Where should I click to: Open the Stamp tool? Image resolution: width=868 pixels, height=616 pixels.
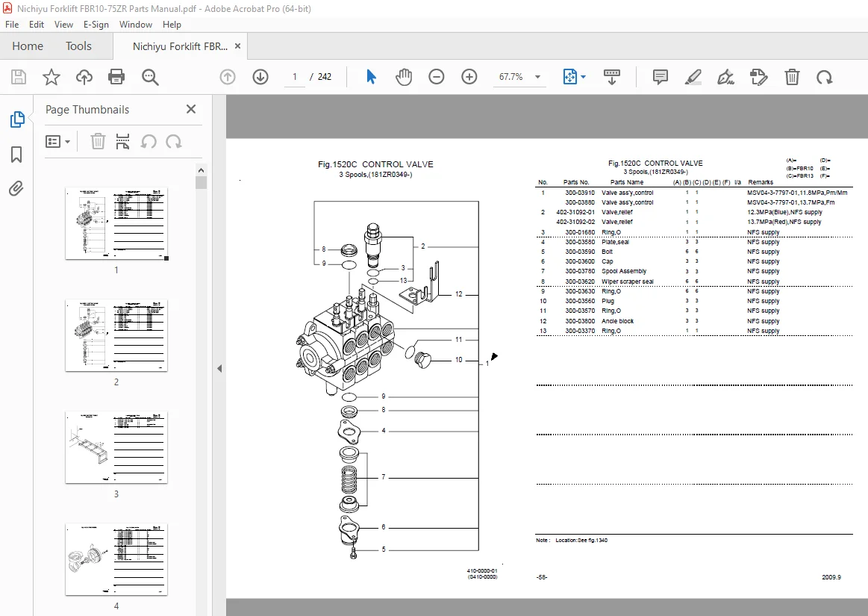758,77
